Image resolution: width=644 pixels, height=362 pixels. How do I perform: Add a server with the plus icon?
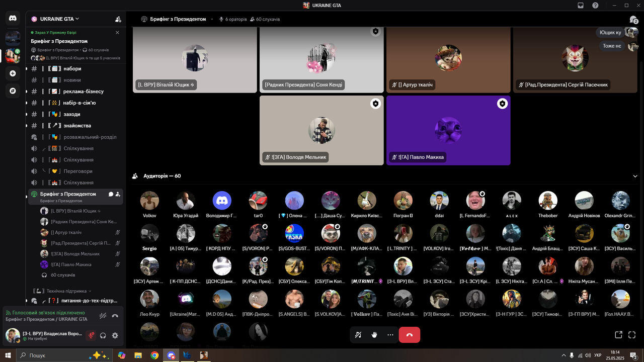(x=13, y=73)
